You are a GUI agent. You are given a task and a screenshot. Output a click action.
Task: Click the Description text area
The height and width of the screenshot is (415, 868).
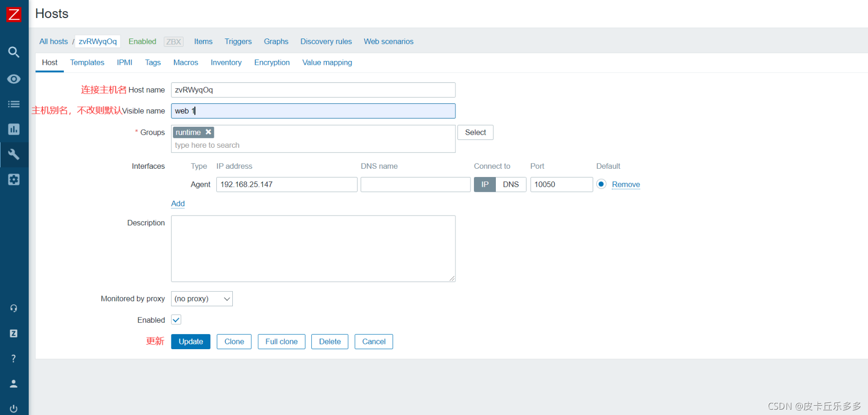click(x=313, y=249)
